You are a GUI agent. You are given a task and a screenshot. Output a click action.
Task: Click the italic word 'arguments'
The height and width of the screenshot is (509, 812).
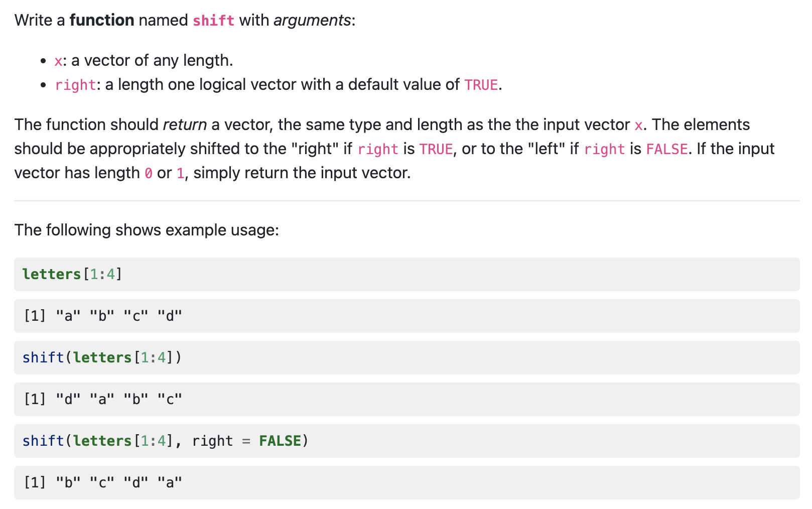[x=312, y=20]
